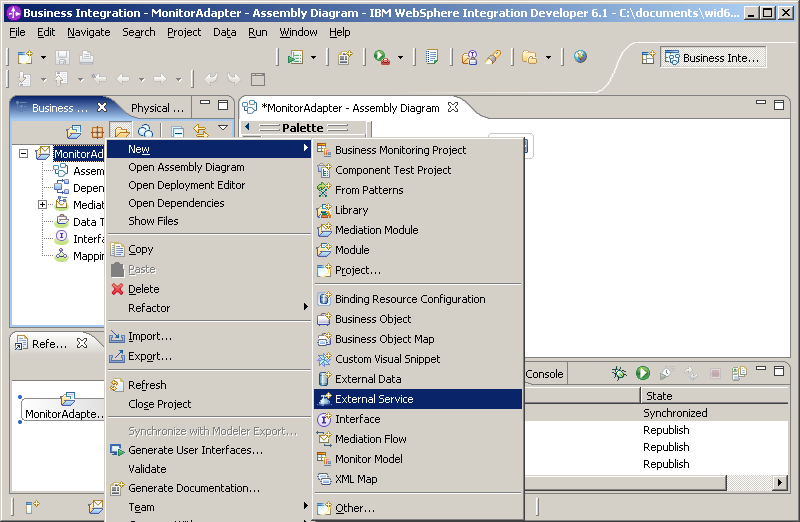Click the XML Map icon

[x=324, y=479]
